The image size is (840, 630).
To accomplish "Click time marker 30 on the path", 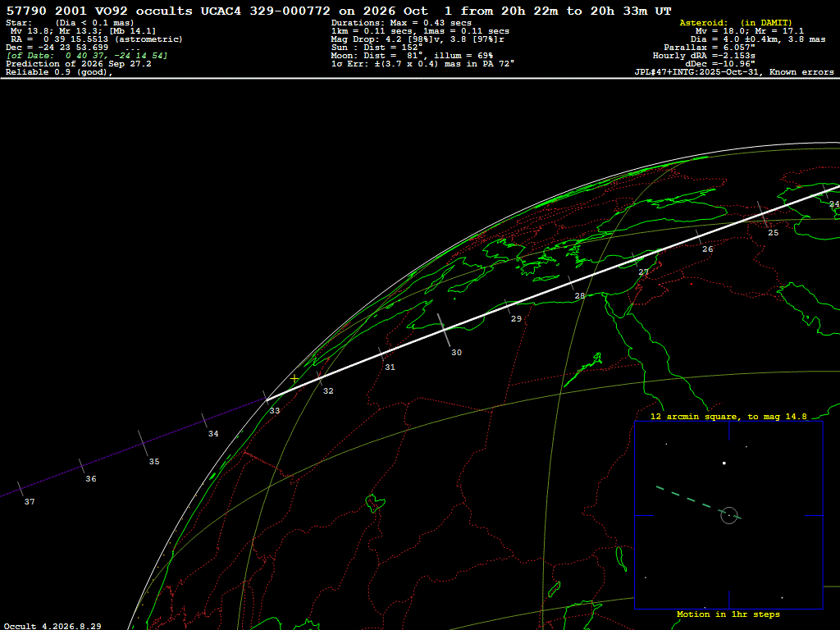I will click(x=456, y=353).
